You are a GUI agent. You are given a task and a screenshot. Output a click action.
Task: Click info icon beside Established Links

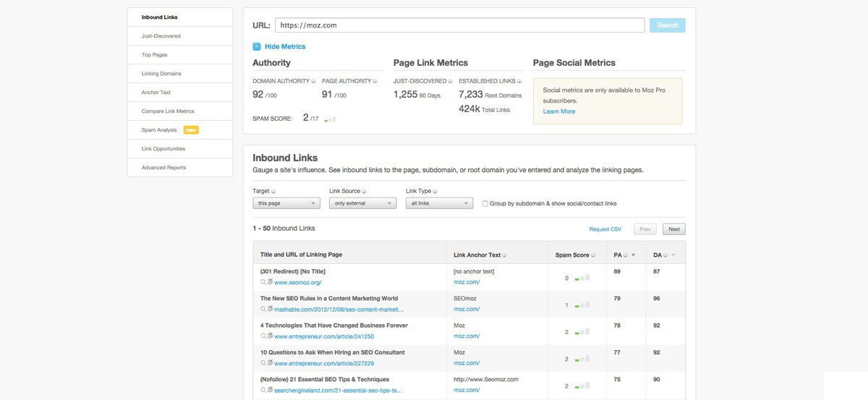tap(520, 81)
